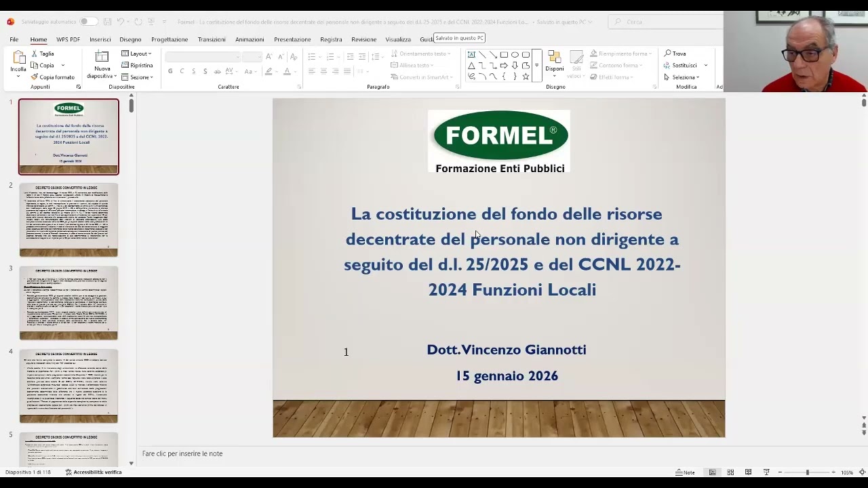Switch to the Progettazione tab

pos(170,39)
